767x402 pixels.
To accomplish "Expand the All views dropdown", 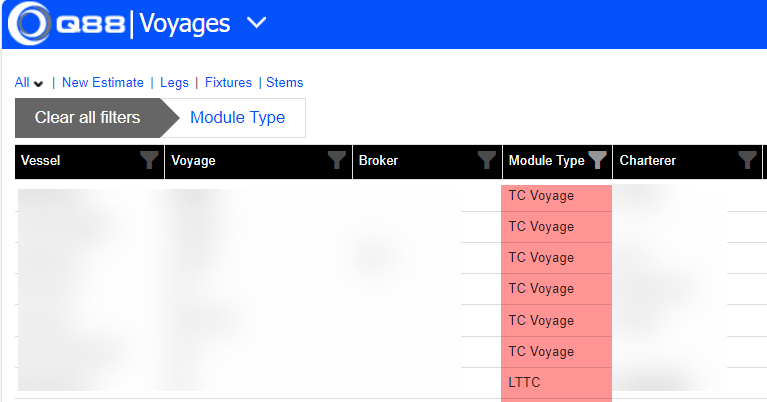I will (29, 83).
